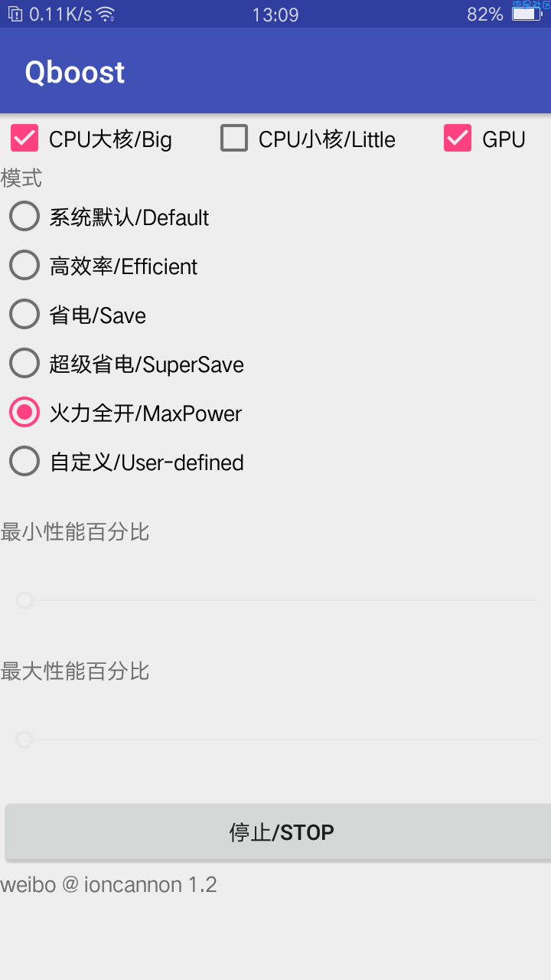Click the 最小性能百分比 slider track
This screenshot has width=551, height=980.
277,600
